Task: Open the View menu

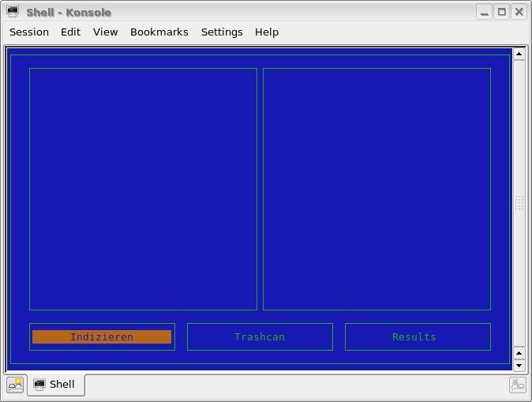Action: coord(105,32)
